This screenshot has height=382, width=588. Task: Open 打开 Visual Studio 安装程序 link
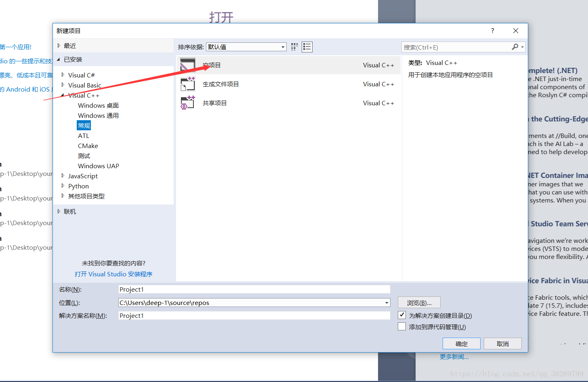pyautogui.click(x=113, y=274)
